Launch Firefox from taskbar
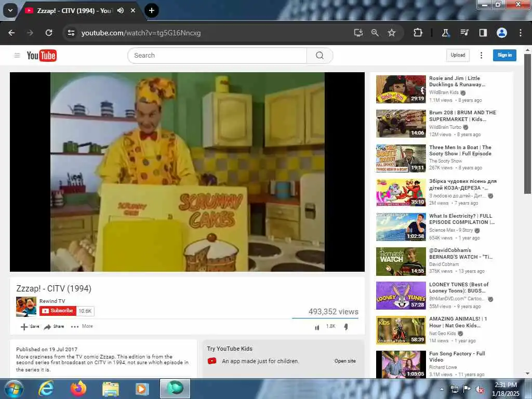 pos(78,389)
